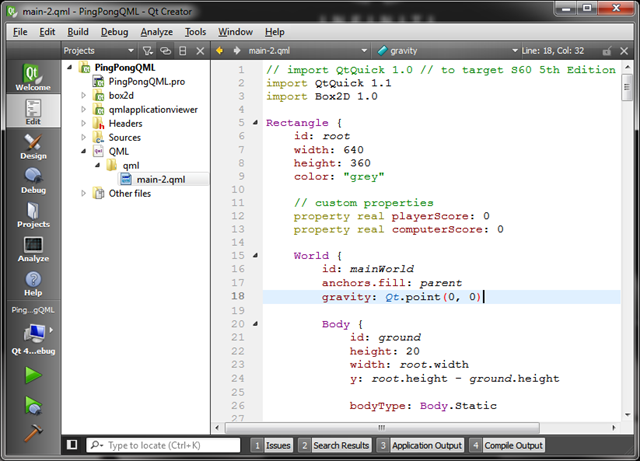The width and height of the screenshot is (640, 461).
Task: Collapse the qml folder
Action: [98, 165]
